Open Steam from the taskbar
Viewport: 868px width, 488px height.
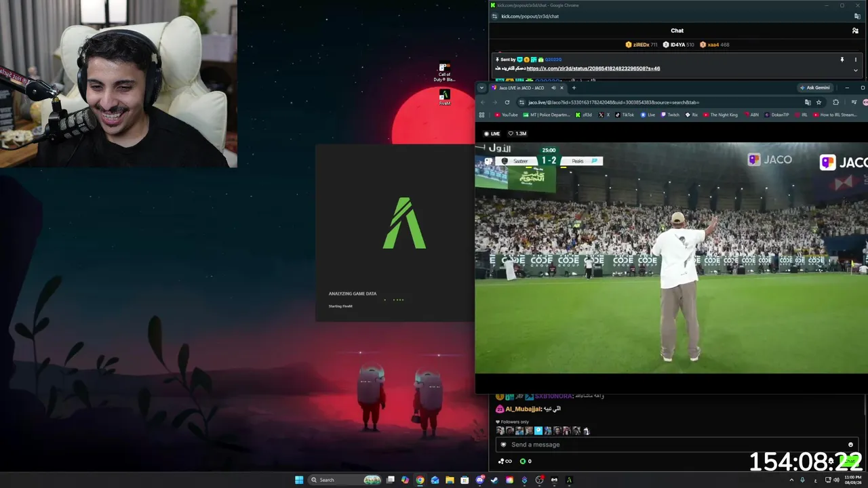494,480
